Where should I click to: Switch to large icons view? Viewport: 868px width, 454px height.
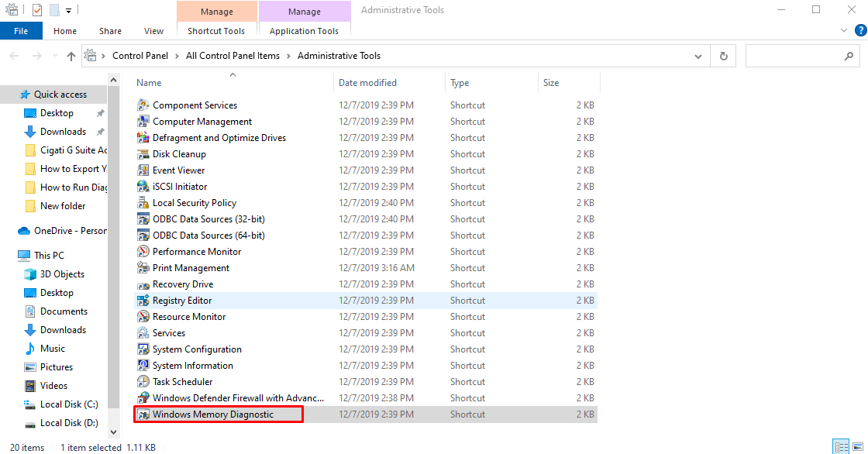(x=858, y=447)
